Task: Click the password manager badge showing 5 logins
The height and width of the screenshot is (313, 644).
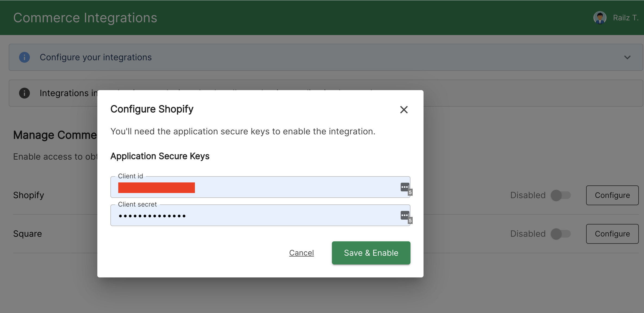Action: coord(410,192)
